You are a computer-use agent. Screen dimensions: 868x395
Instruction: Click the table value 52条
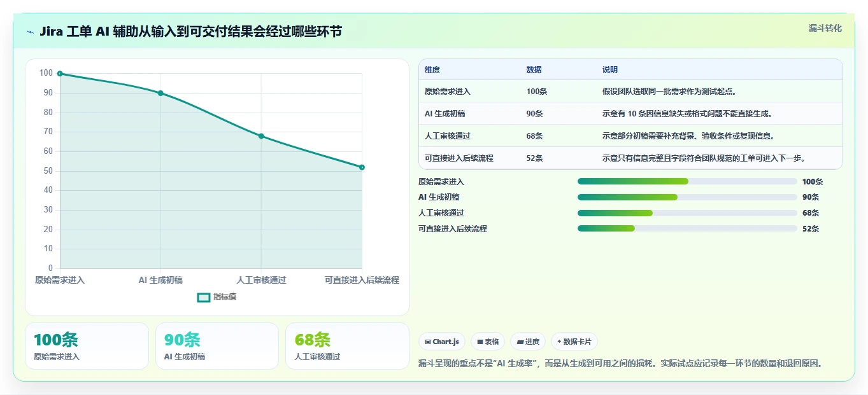[x=535, y=158]
